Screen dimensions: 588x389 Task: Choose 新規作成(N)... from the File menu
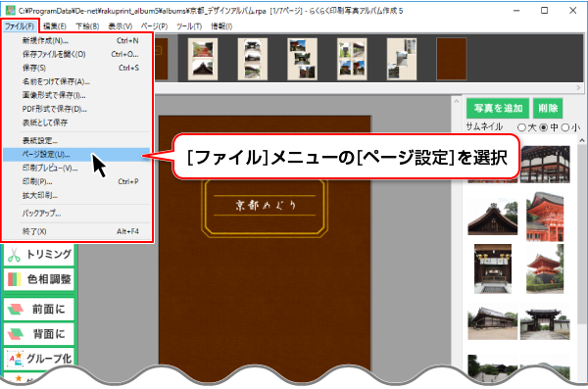click(76, 40)
